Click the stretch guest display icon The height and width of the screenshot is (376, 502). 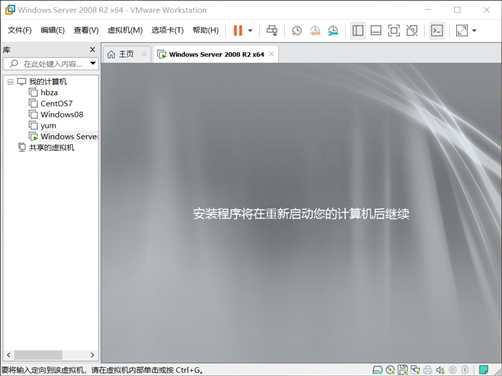[x=462, y=31]
